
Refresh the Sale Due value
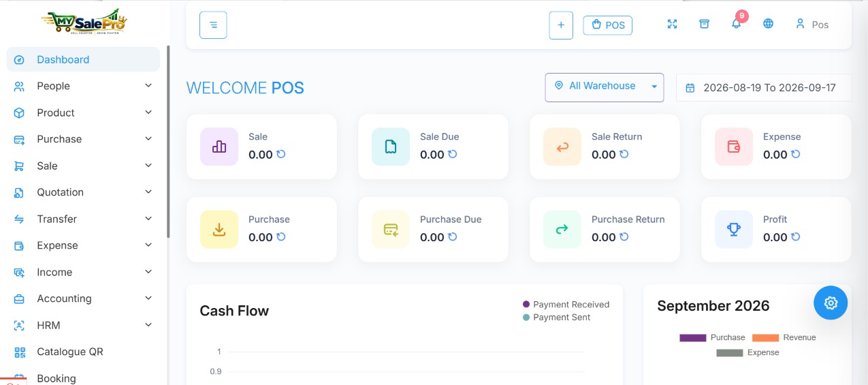(x=453, y=155)
